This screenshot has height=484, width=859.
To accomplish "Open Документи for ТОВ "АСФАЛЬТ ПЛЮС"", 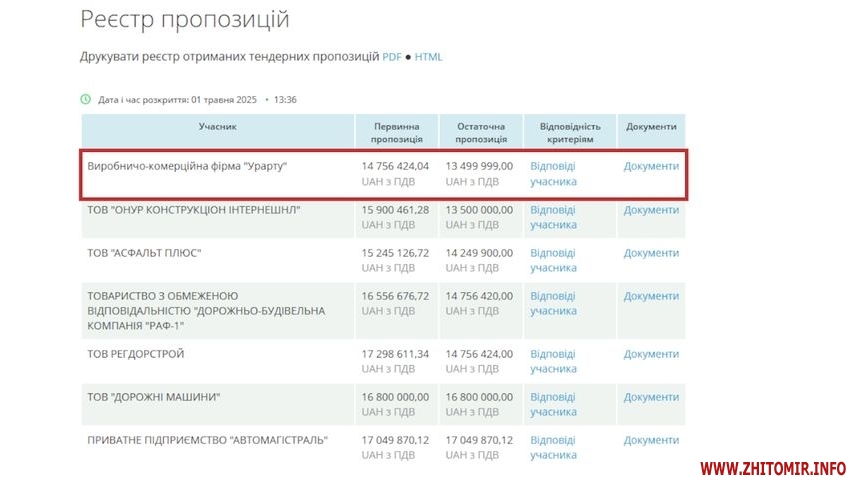I will pos(651,253).
